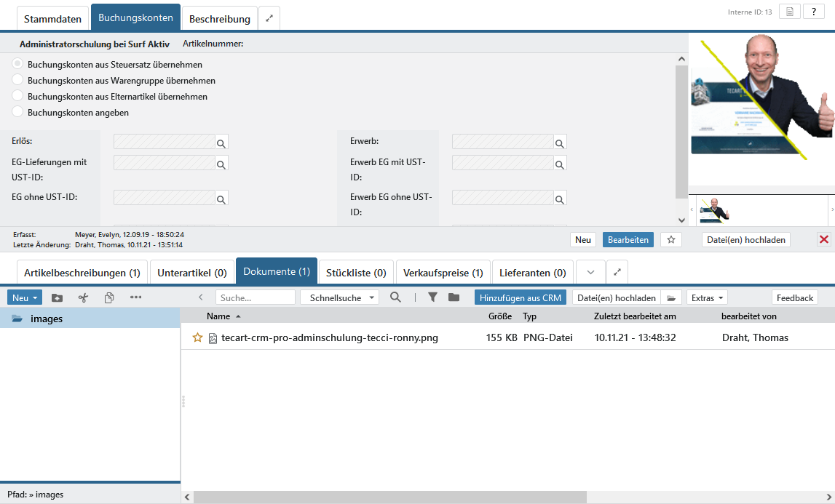This screenshot has height=504, width=835.
Task: Expand the Extras dropdown menu
Action: click(x=707, y=297)
